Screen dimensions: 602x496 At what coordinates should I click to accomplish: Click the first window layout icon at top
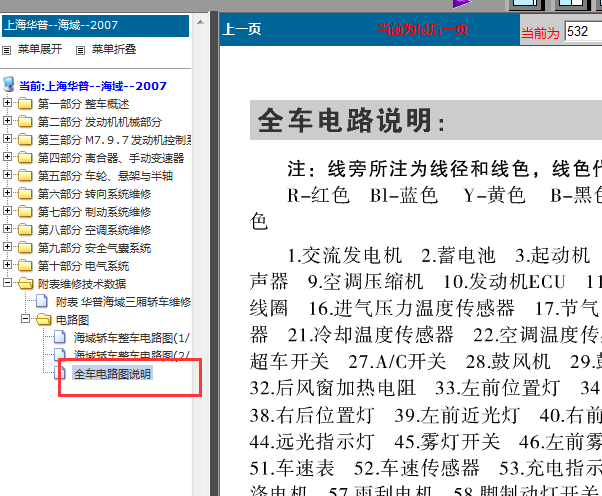click(526, 4)
